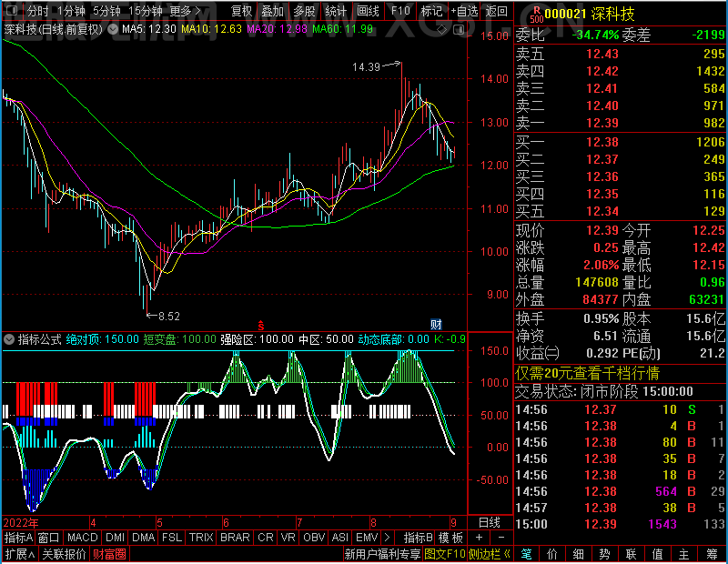This screenshot has height=564, width=728.
Task: Expand 更多 period options
Action: click(186, 11)
